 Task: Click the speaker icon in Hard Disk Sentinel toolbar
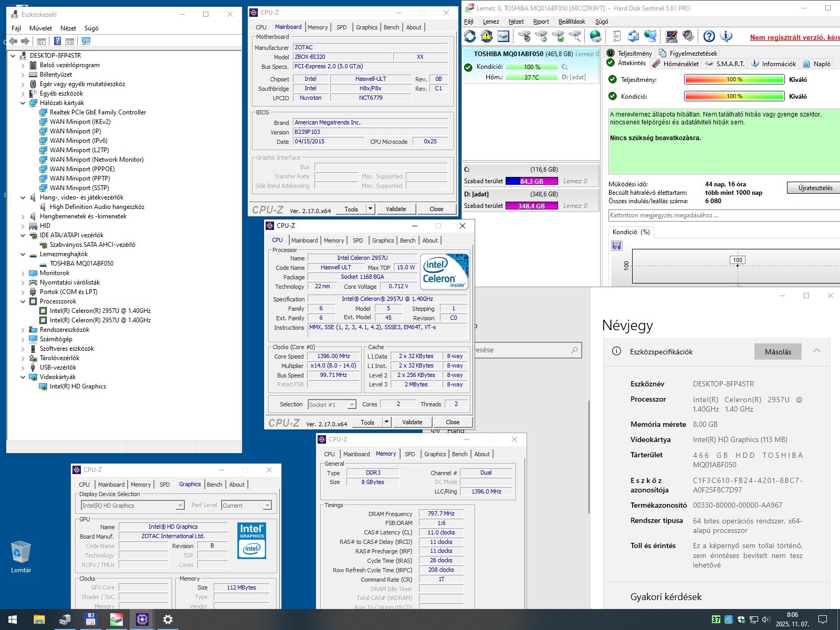(x=688, y=36)
